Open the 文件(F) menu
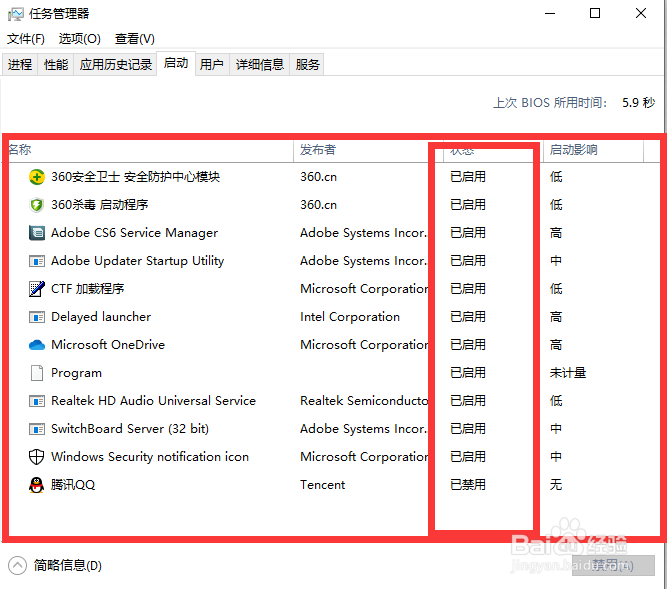 (26, 39)
